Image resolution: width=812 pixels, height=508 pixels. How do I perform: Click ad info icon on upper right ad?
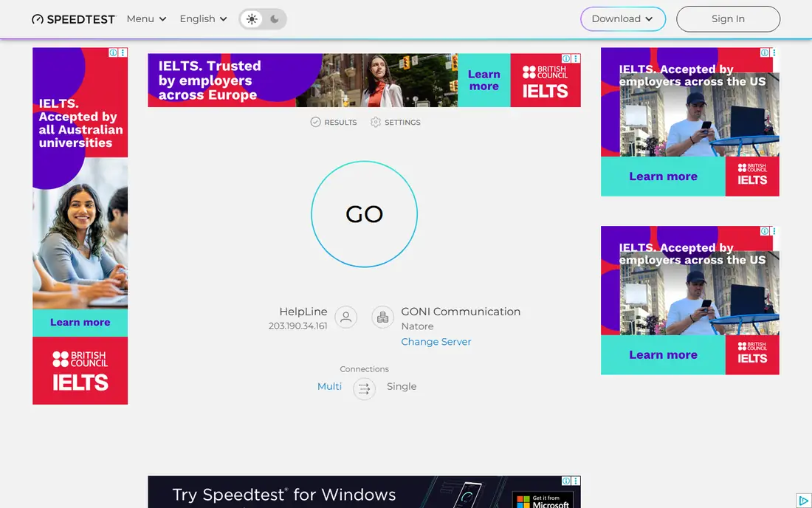(764, 52)
